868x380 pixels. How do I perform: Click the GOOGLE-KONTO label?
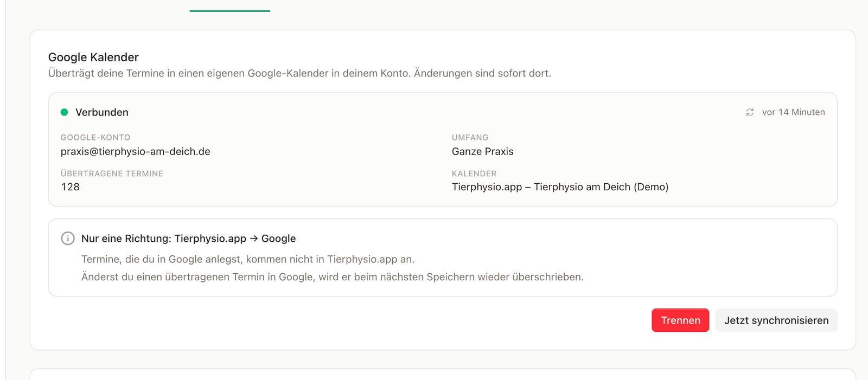pyautogui.click(x=95, y=138)
